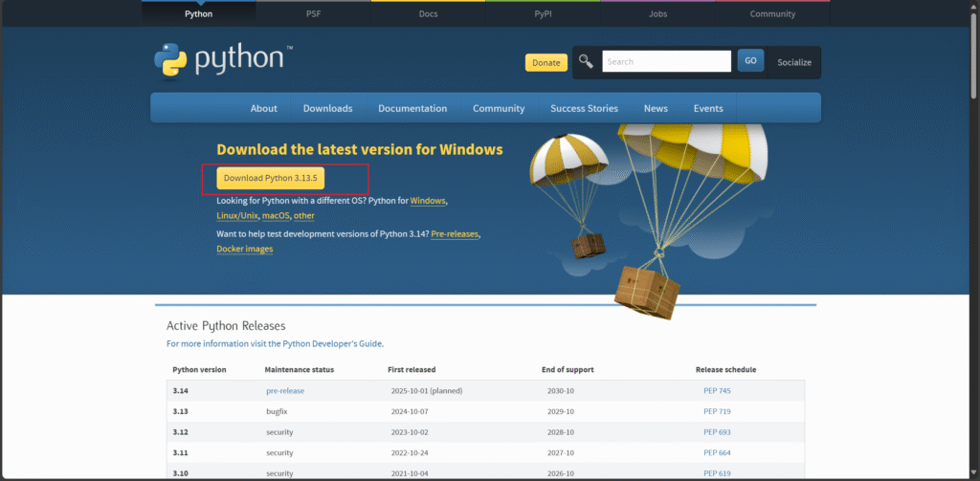980x481 pixels.
Task: Follow the macOS link
Action: point(277,215)
